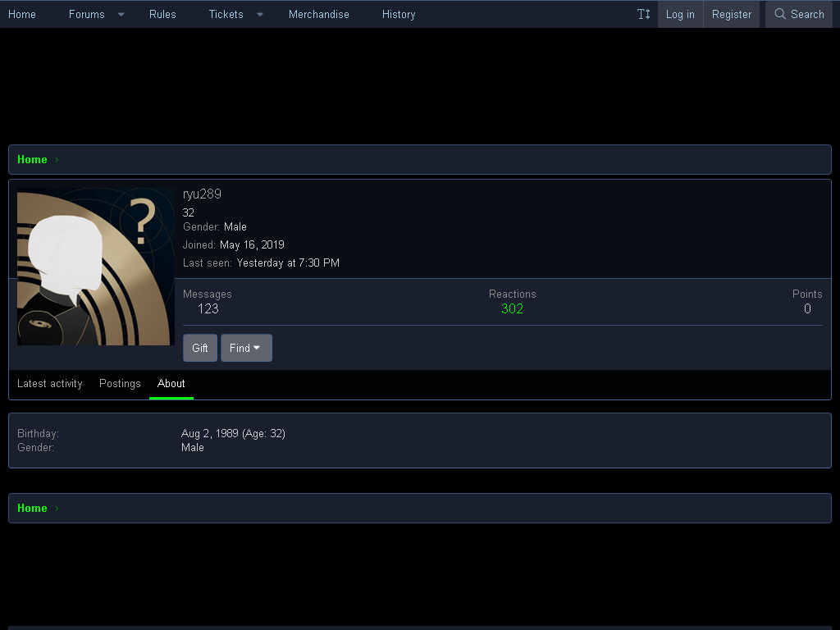
Task: Select the About tab
Action: pos(171,384)
